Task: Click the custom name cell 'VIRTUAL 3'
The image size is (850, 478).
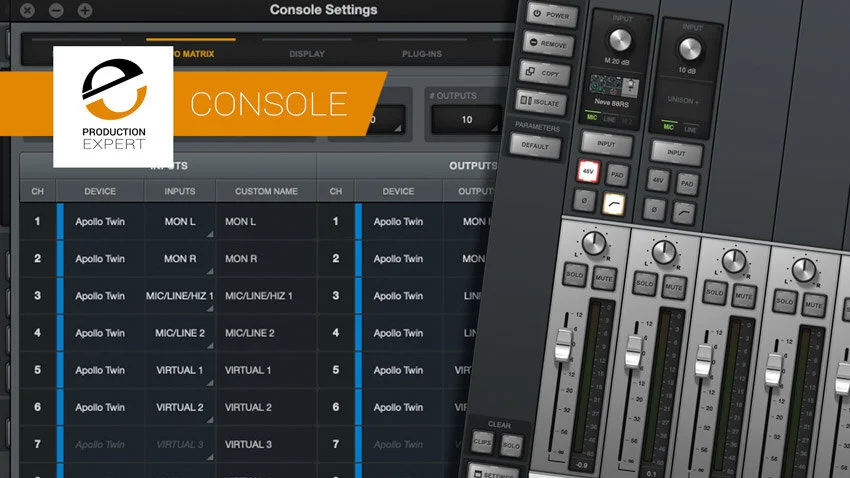Action: click(x=266, y=444)
